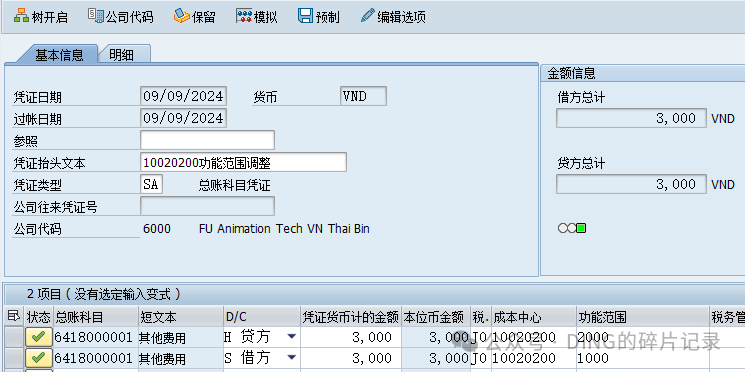Viewport: 745px width, 372px height.
Task: Open D/C dropdown showing S 借方
Action: click(x=292, y=357)
